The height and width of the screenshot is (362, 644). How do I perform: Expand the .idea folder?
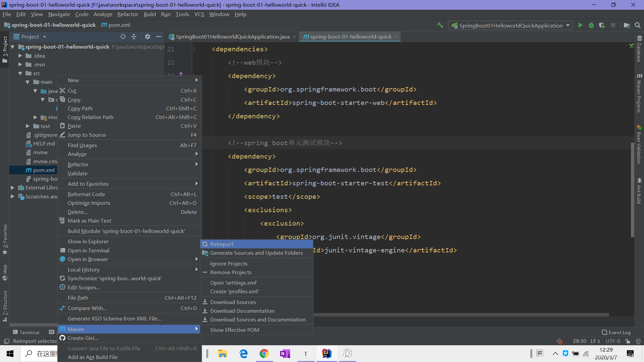[20, 56]
